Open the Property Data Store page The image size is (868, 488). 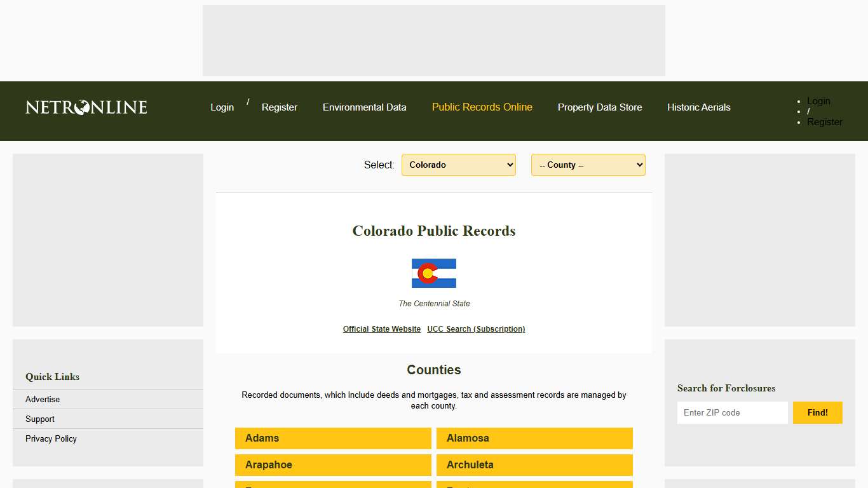click(600, 107)
